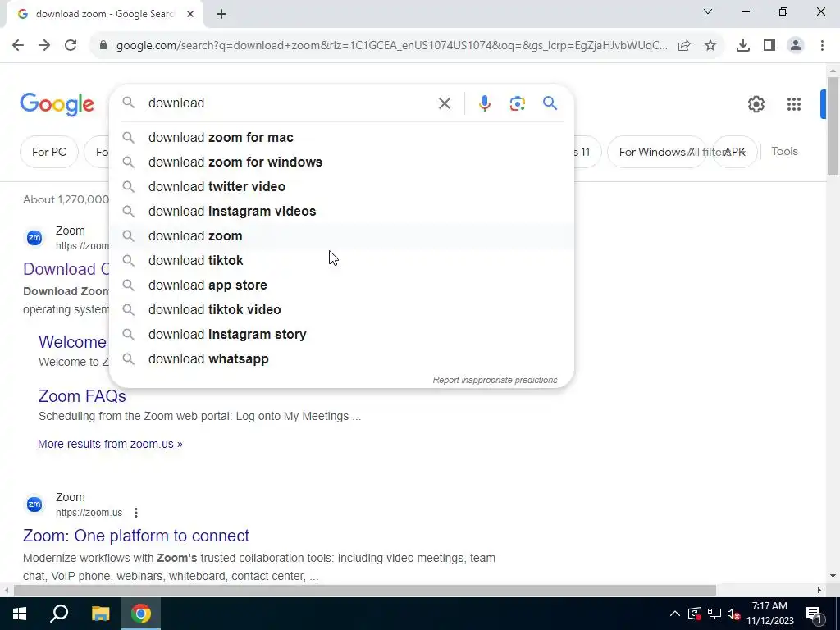Open the network tray icon
This screenshot has width=840, height=630.
click(714, 614)
